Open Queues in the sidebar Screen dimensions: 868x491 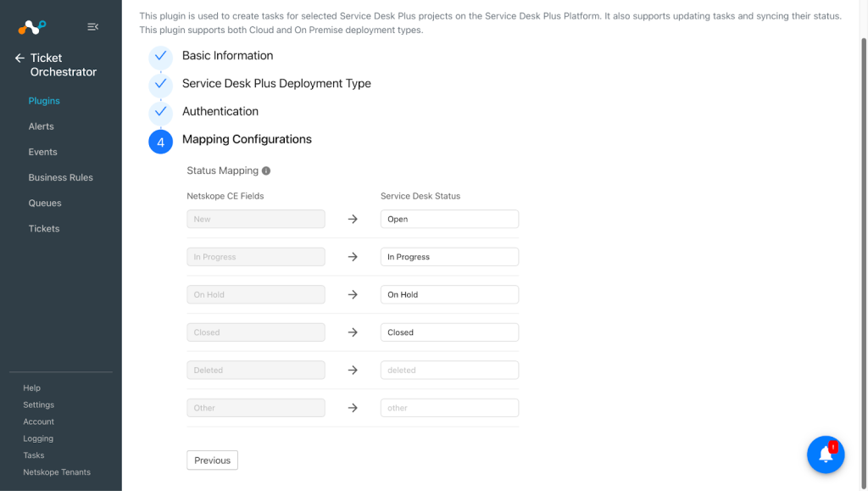[45, 203]
